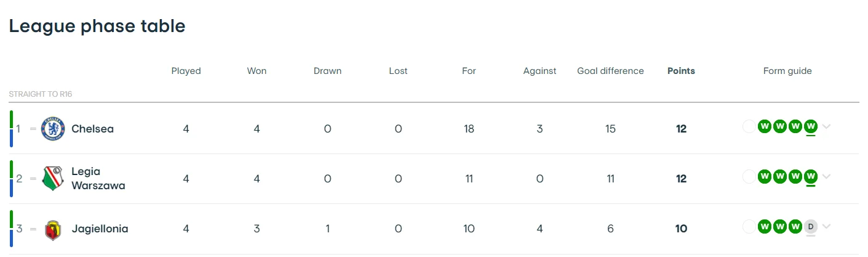Image resolution: width=868 pixels, height=257 pixels.
Task: Click the Played column header
Action: tap(186, 71)
